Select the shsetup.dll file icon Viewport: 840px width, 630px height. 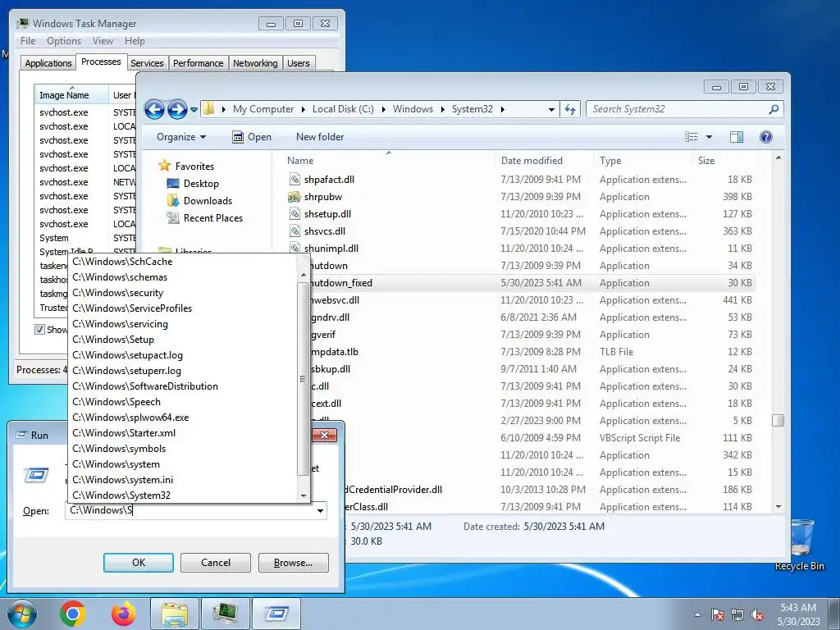coord(294,214)
